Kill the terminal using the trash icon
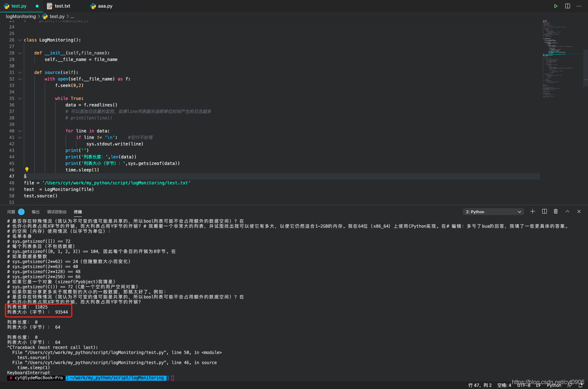This screenshot has height=389, width=588. coord(556,211)
